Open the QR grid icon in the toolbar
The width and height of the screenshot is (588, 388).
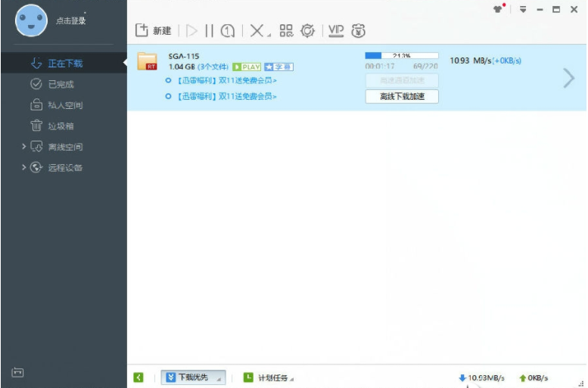(287, 31)
